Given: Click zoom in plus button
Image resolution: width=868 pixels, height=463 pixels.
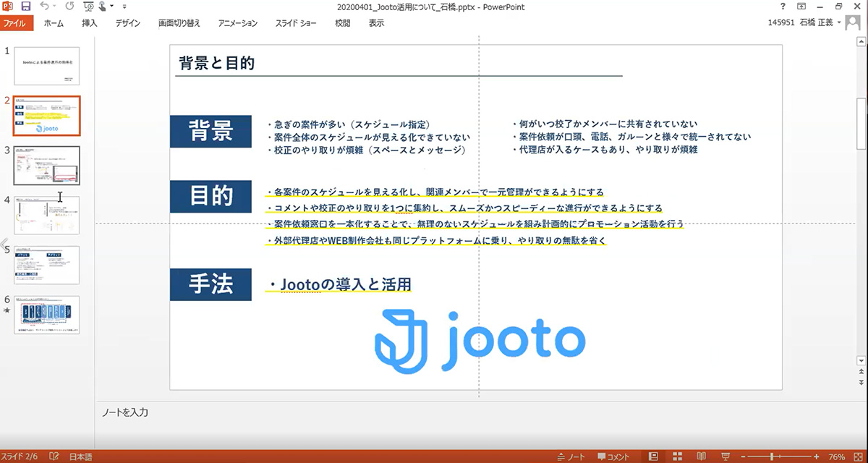Looking at the screenshot, I should pos(817,456).
